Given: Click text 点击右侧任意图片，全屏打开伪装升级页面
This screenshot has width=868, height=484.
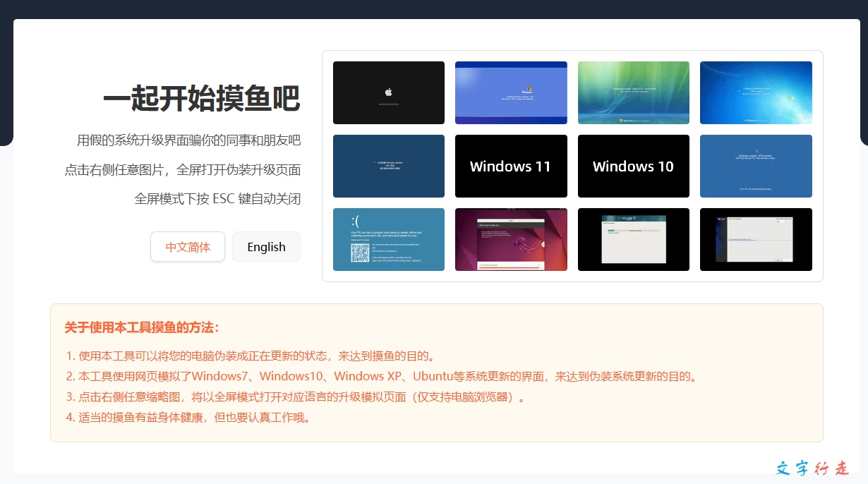Looking at the screenshot, I should click(183, 170).
